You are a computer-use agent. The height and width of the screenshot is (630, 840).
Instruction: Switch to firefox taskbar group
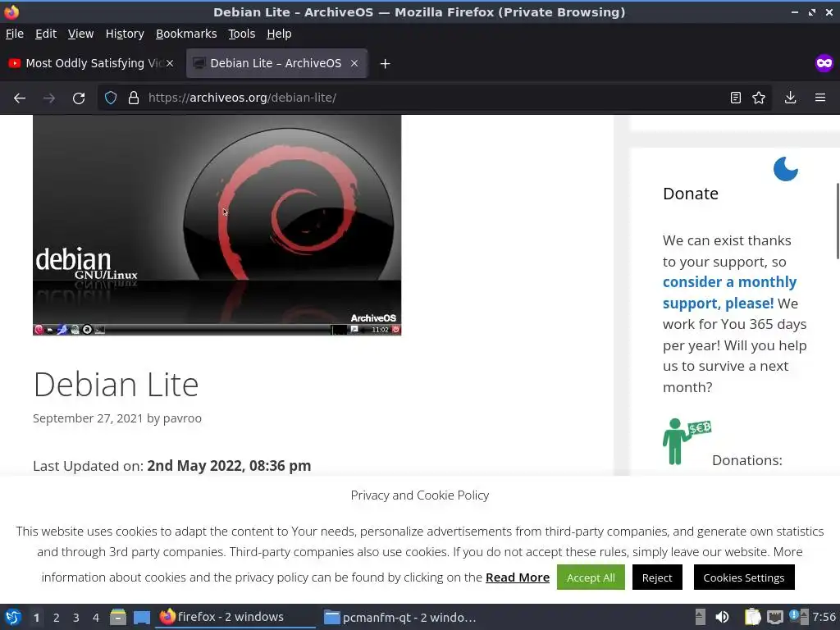(235, 617)
